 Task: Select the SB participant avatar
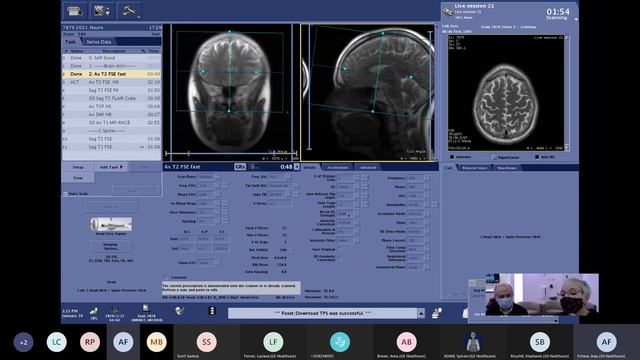[x=540, y=342]
